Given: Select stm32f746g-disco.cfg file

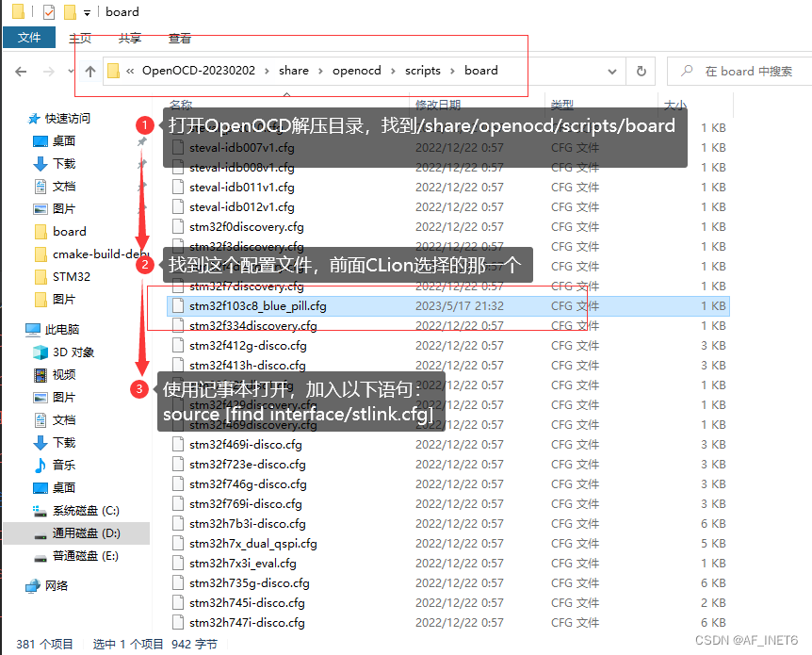Looking at the screenshot, I should (x=448, y=484).
